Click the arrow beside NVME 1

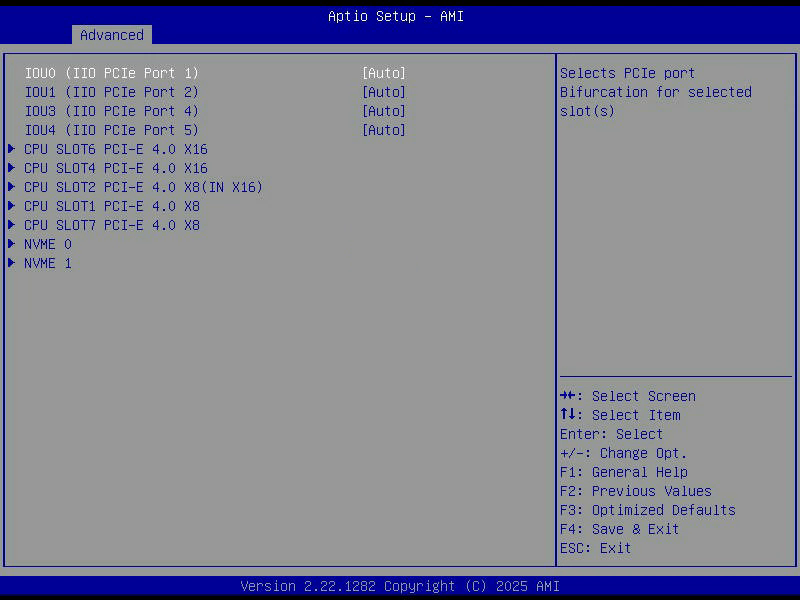[11, 263]
